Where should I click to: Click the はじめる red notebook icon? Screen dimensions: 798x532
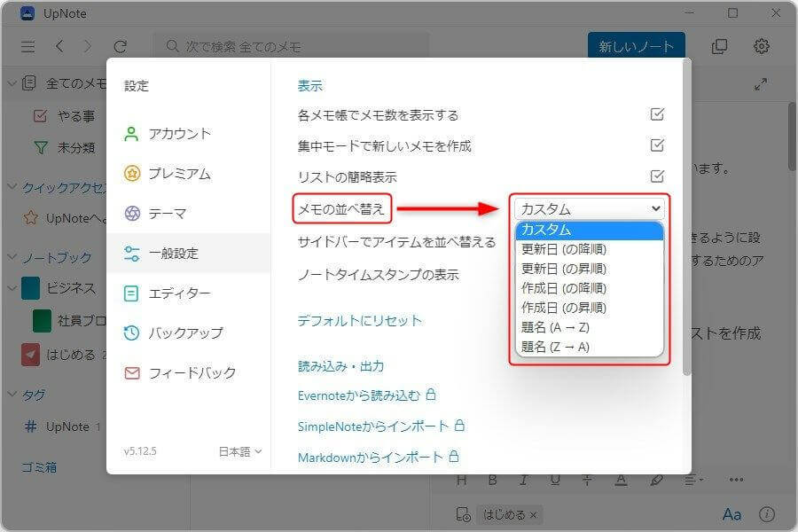(30, 355)
